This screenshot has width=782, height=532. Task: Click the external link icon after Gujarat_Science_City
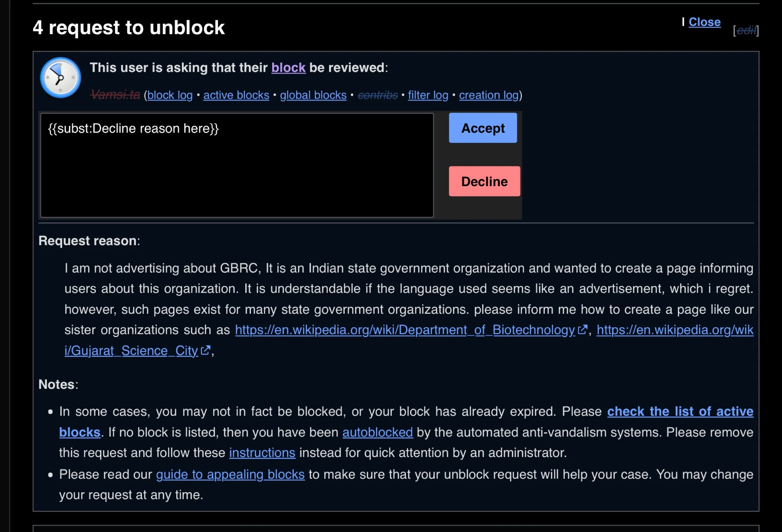tap(205, 350)
